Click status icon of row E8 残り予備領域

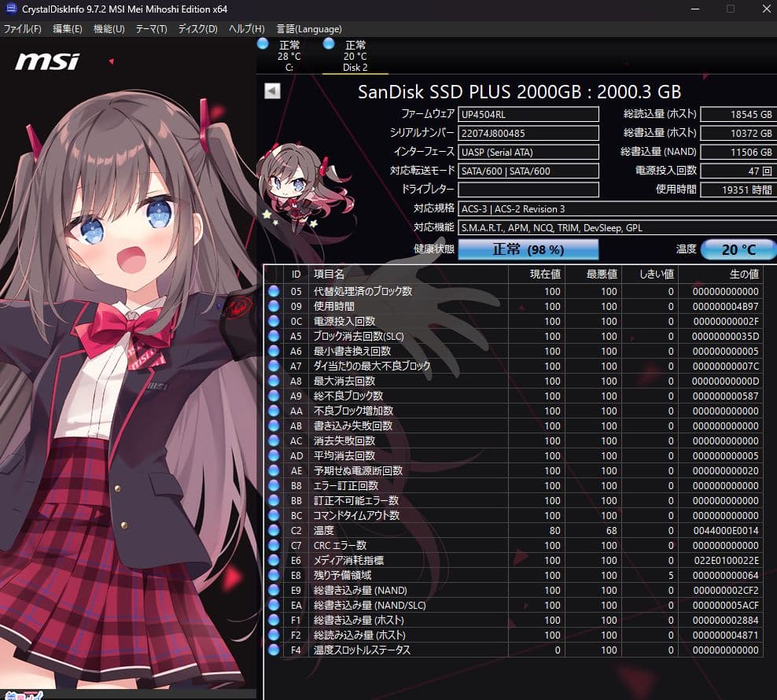(274, 575)
